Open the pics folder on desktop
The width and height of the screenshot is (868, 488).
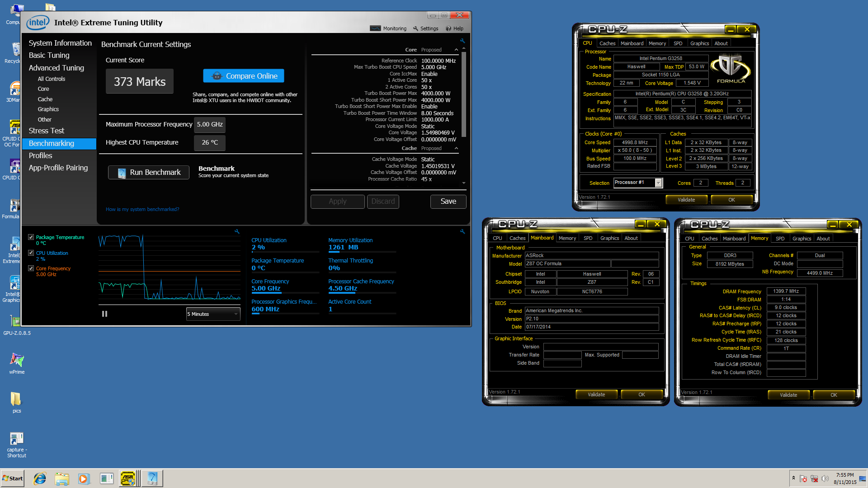(x=17, y=402)
